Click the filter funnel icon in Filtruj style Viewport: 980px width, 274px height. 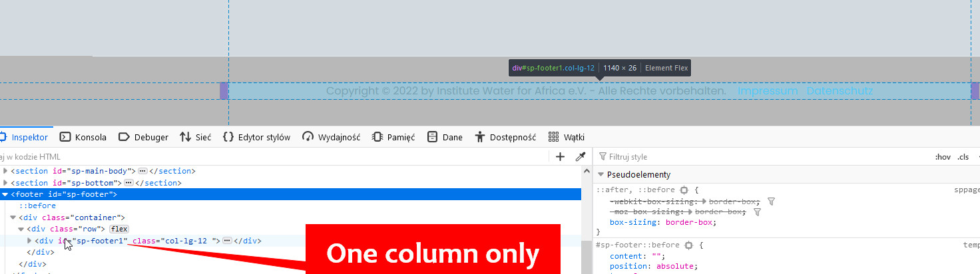(603, 157)
